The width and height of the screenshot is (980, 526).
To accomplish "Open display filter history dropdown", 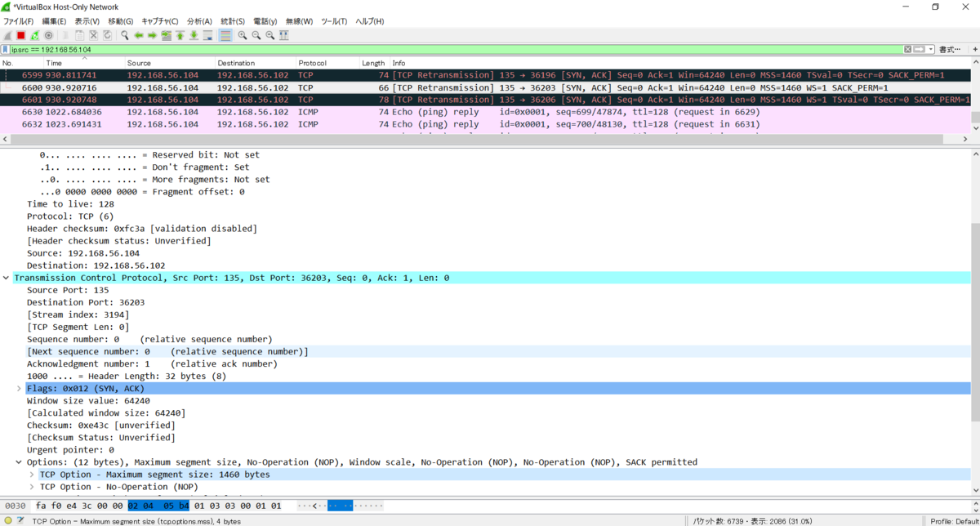I will (x=931, y=50).
